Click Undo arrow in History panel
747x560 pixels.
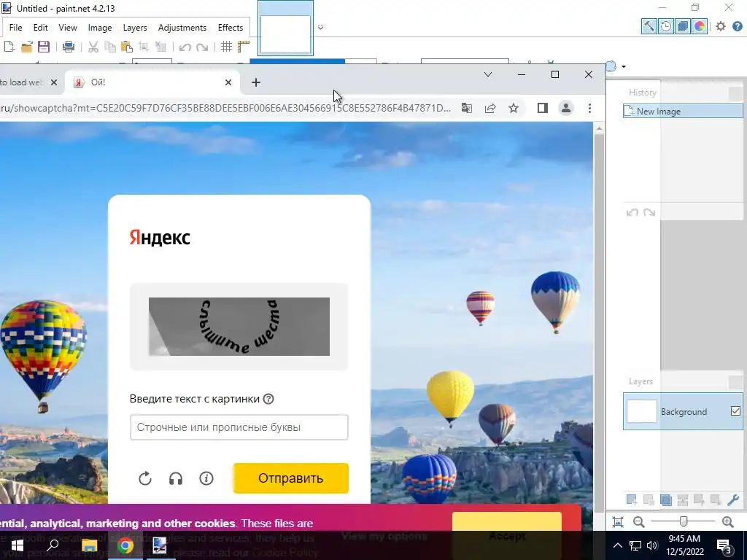632,212
